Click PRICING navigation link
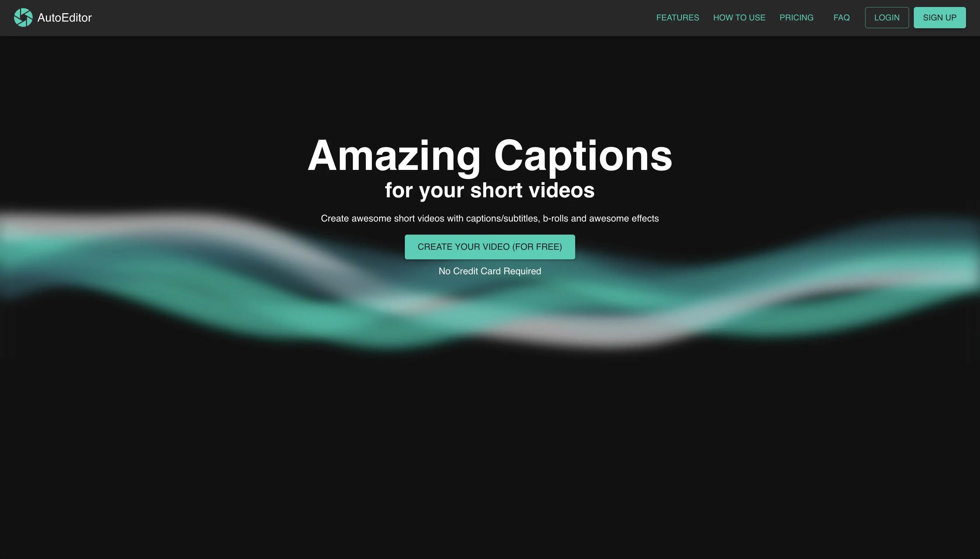The height and width of the screenshot is (559, 980). (x=796, y=17)
